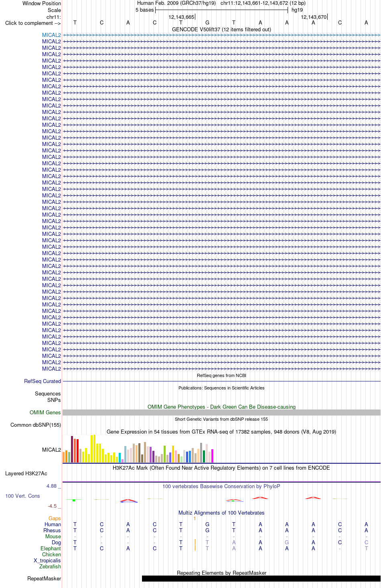
Task: Select the Elephant alignment row label
Action: click(x=51, y=548)
